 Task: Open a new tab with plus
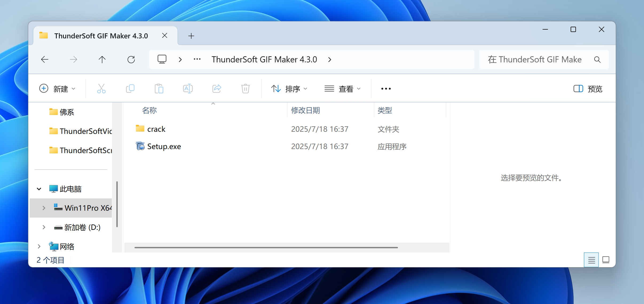[x=191, y=36]
